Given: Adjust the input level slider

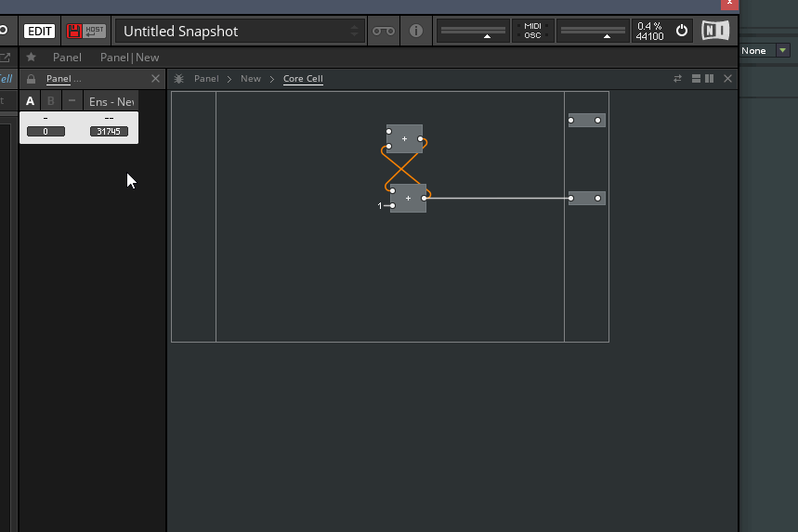Looking at the screenshot, I should [473, 31].
